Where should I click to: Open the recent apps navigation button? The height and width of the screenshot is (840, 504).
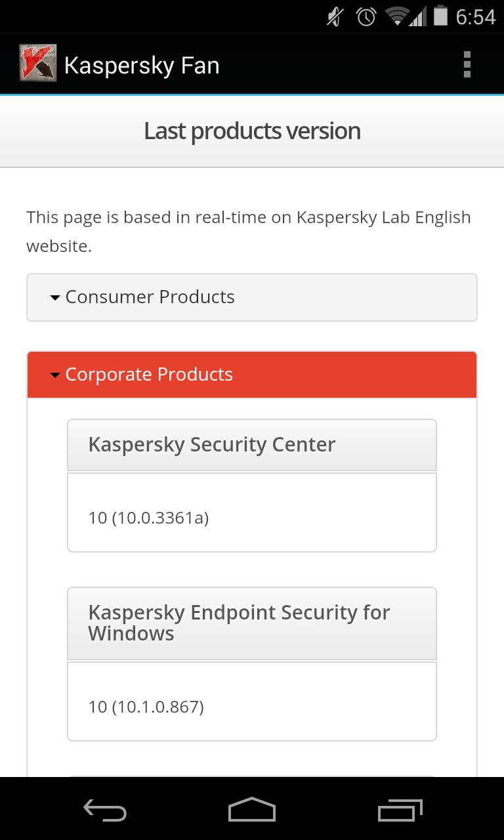click(400, 810)
